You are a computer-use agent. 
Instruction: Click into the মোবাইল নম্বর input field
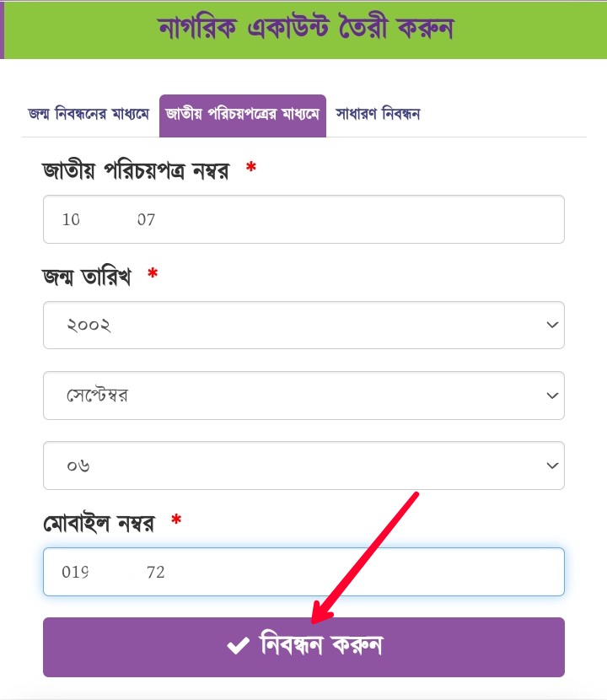coord(303,572)
